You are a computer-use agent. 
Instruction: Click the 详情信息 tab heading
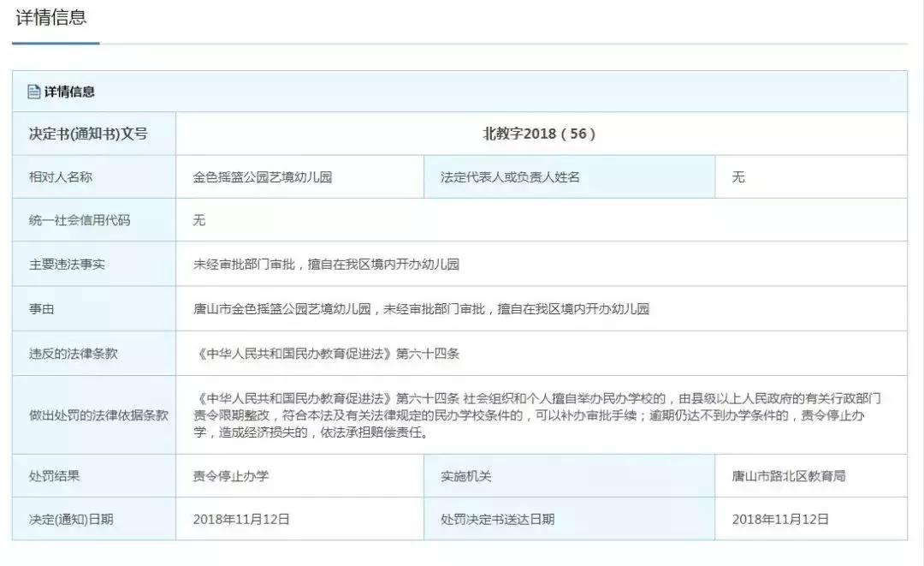[x=51, y=17]
